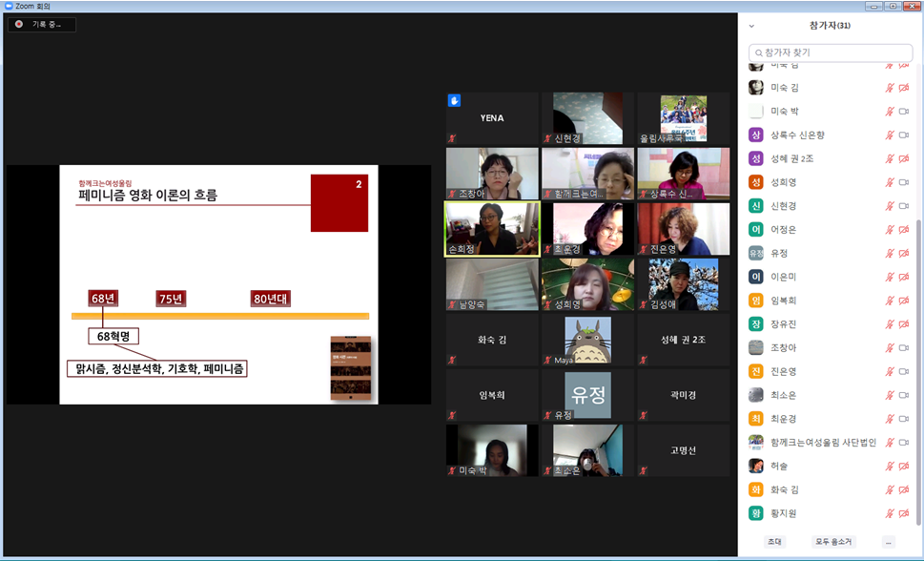Viewport: 924px width, 561px height.
Task: Select 김성애's video tile
Action: [x=683, y=284]
